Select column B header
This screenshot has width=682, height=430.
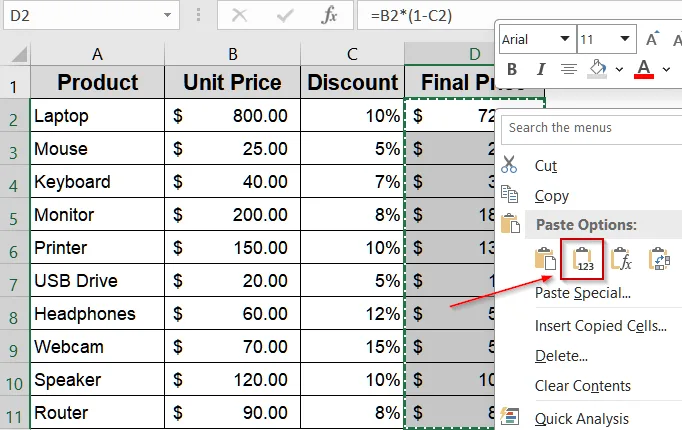[x=233, y=54]
